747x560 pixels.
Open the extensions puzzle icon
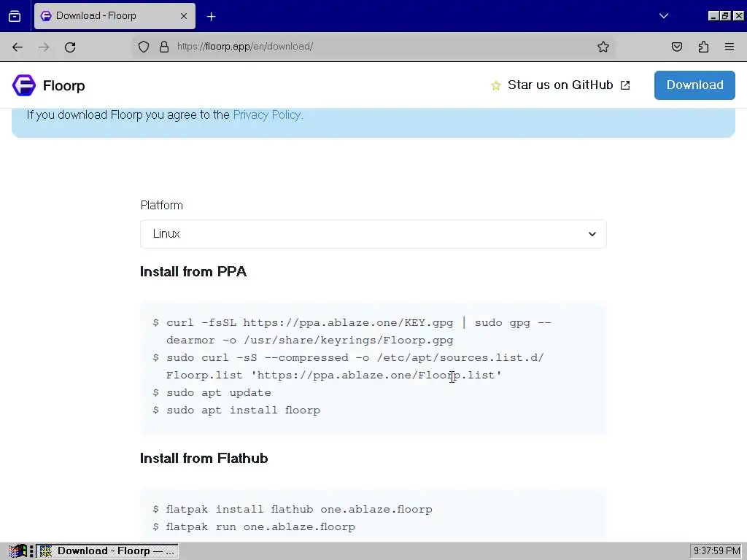(x=703, y=47)
